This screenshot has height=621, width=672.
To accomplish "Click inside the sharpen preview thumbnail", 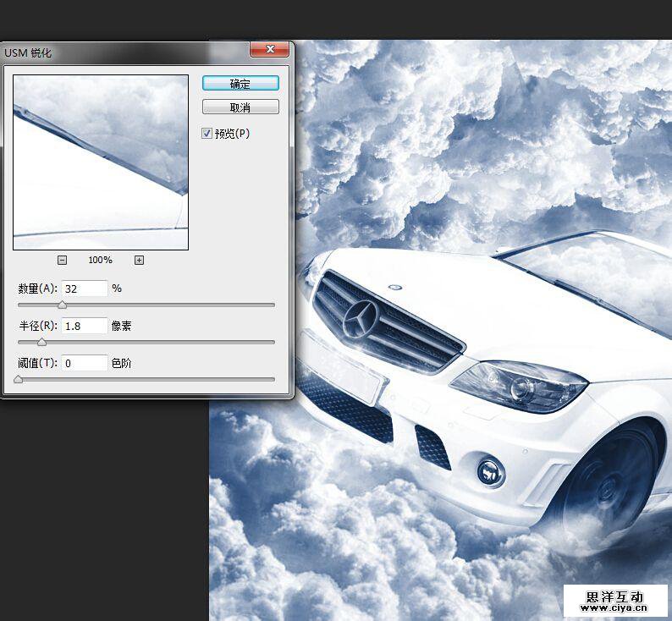I will tap(101, 162).
